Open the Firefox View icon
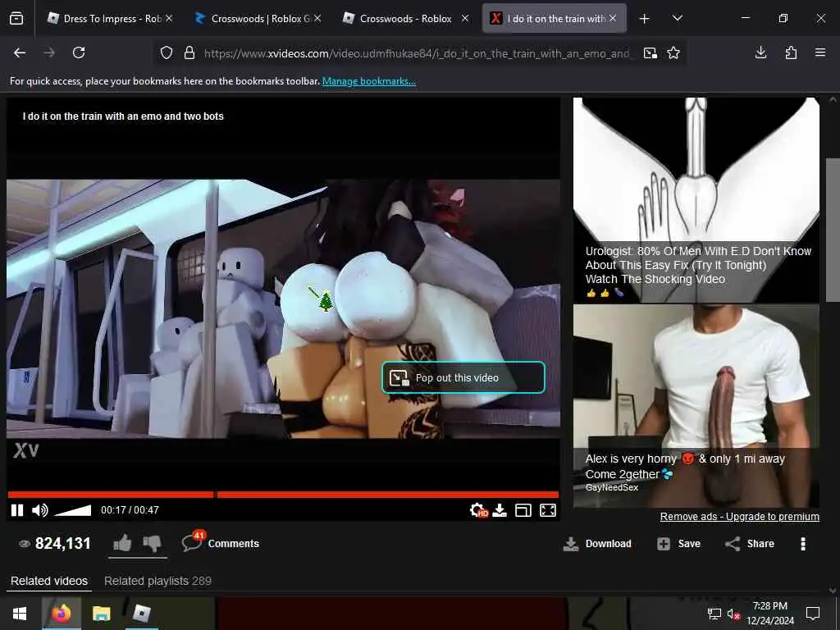The height and width of the screenshot is (630, 840). [16, 18]
